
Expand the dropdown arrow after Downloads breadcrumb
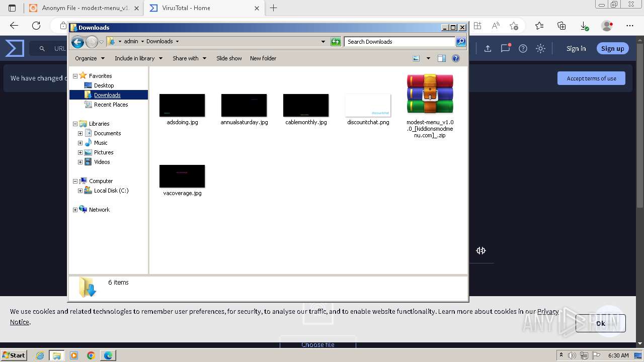pyautogui.click(x=177, y=41)
